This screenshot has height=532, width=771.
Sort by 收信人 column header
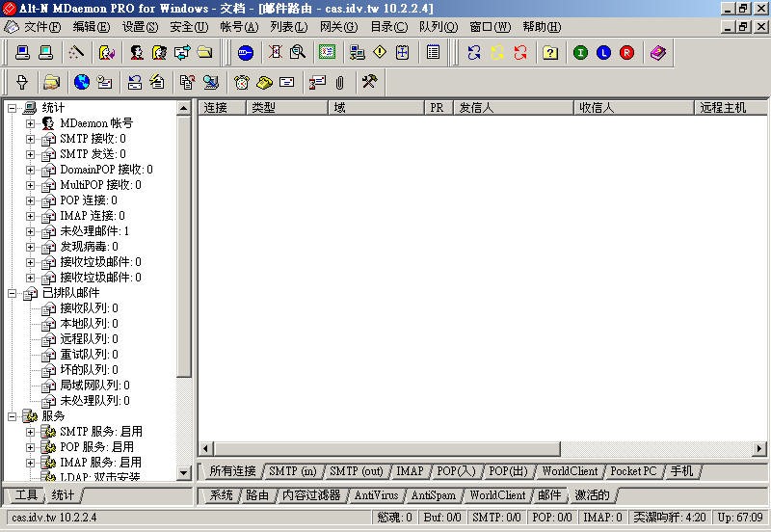click(633, 108)
